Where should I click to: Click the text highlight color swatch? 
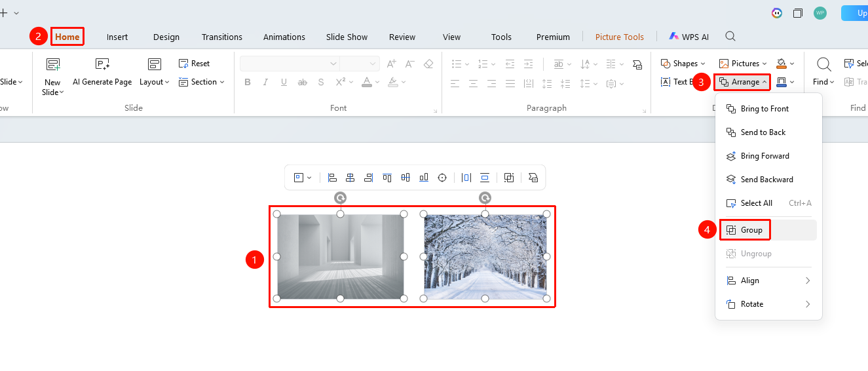click(x=392, y=83)
